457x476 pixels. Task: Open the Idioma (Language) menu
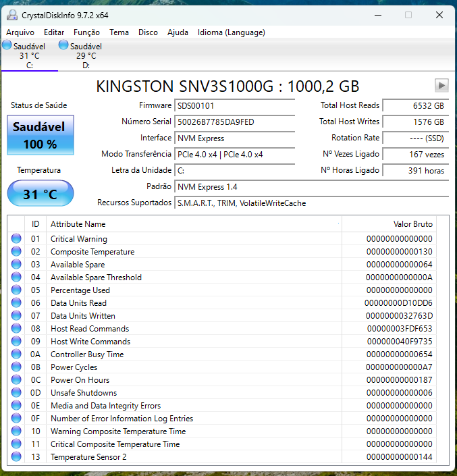(x=231, y=32)
